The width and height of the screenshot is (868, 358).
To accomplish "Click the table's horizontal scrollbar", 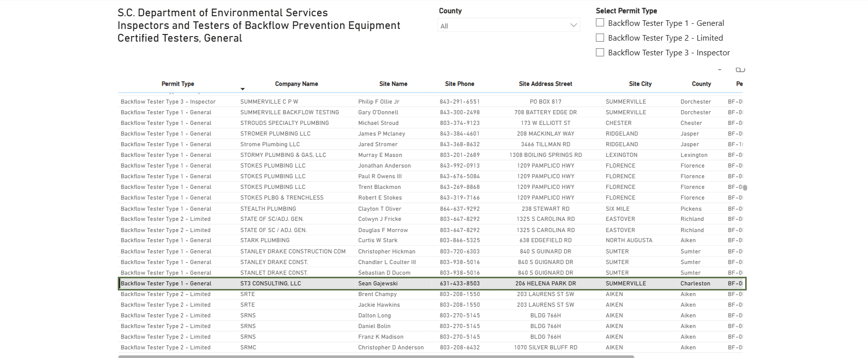I will [376, 356].
